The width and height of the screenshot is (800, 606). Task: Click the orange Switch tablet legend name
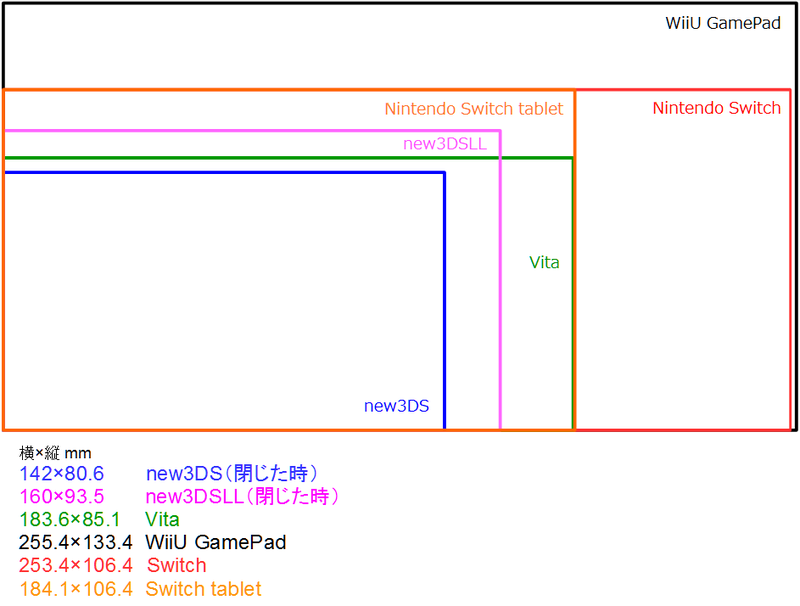pos(204,589)
